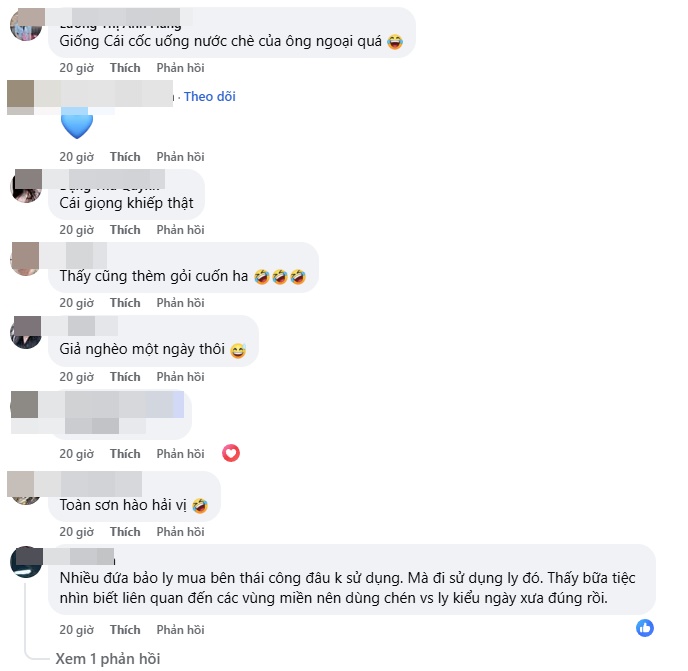
Task: Like the blue heart sticker comment
Action: tap(125, 157)
